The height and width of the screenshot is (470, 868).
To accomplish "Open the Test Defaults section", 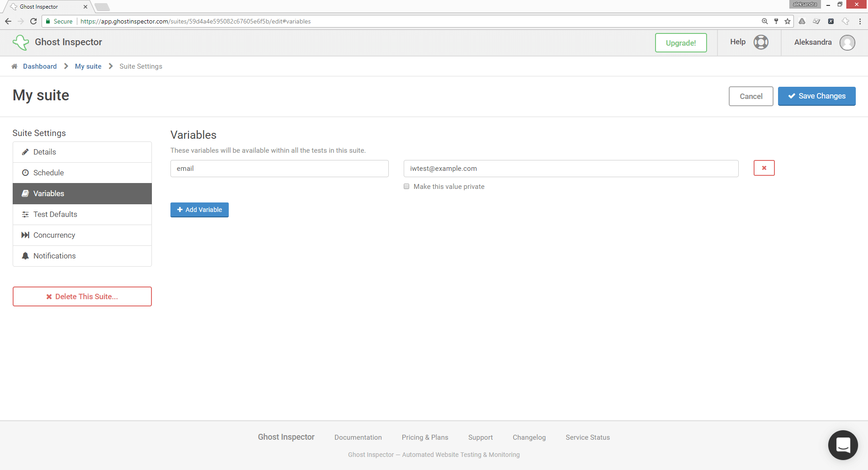I will coord(82,214).
